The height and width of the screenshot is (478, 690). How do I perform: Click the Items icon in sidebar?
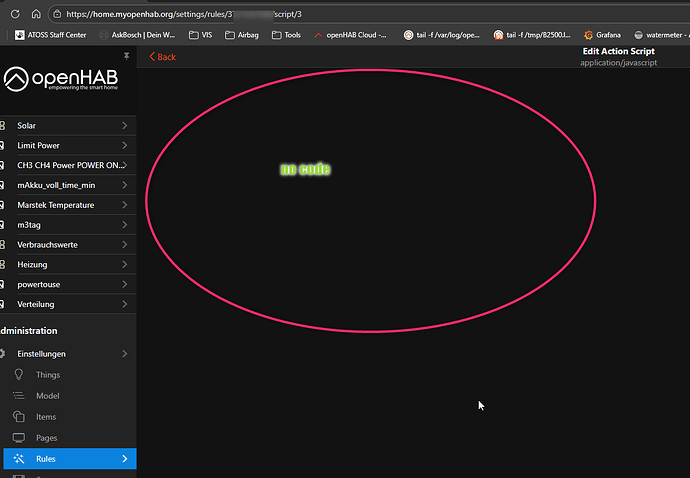pos(18,417)
